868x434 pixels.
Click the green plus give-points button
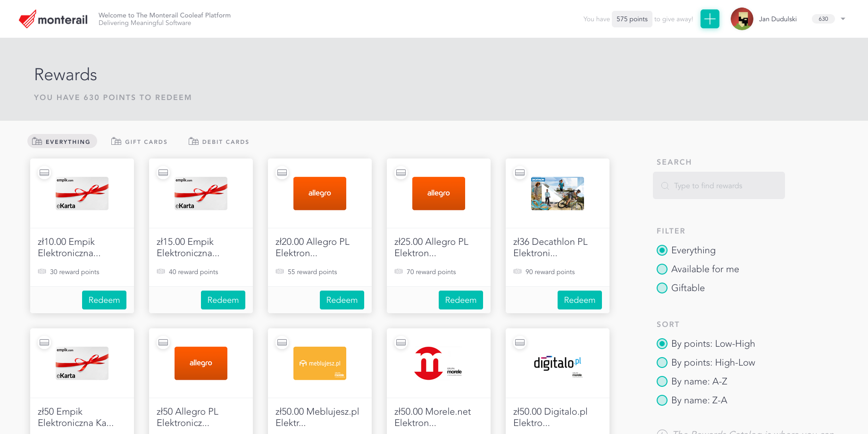click(x=710, y=19)
